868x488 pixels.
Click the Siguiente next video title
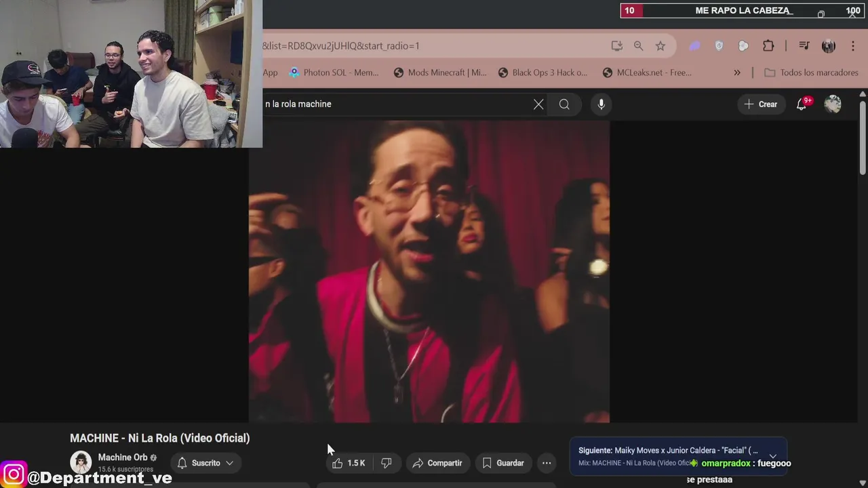tap(668, 451)
